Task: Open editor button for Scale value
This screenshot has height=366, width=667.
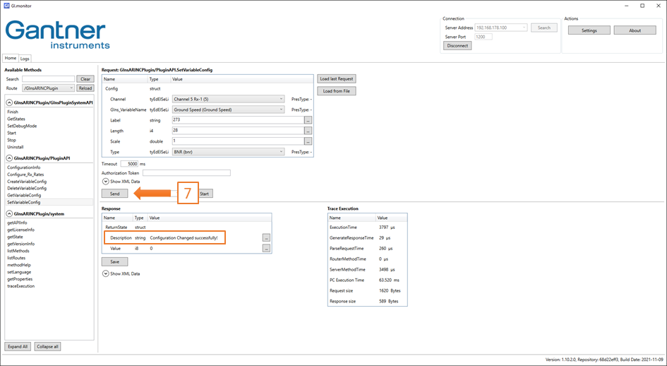Action: tap(308, 141)
